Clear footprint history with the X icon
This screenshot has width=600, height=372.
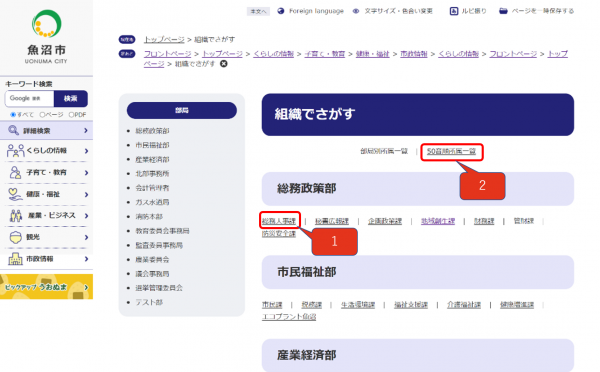point(224,64)
